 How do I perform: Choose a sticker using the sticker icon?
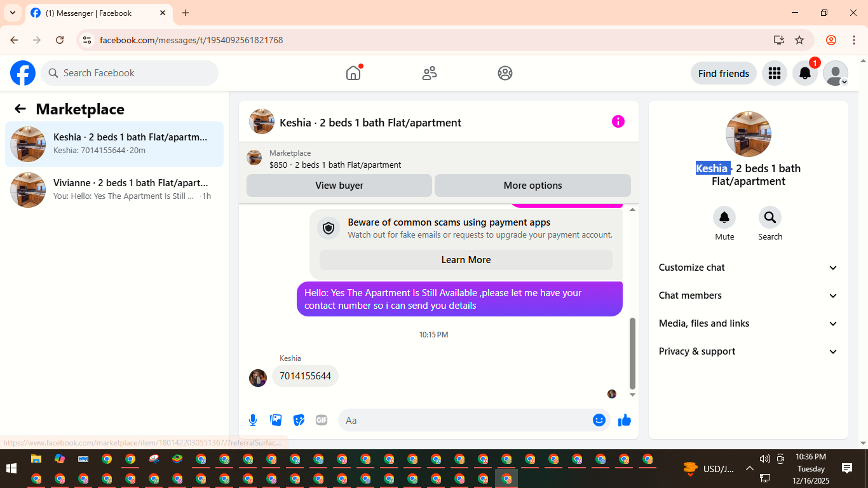coord(299,420)
